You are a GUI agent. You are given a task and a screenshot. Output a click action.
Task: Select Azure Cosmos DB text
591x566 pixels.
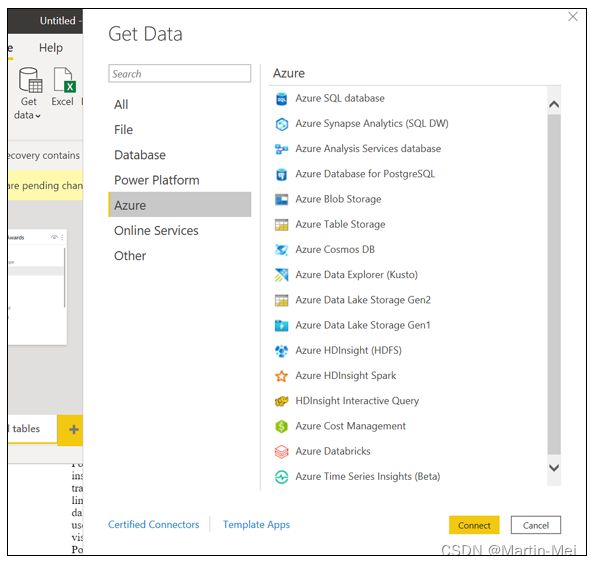pos(335,250)
